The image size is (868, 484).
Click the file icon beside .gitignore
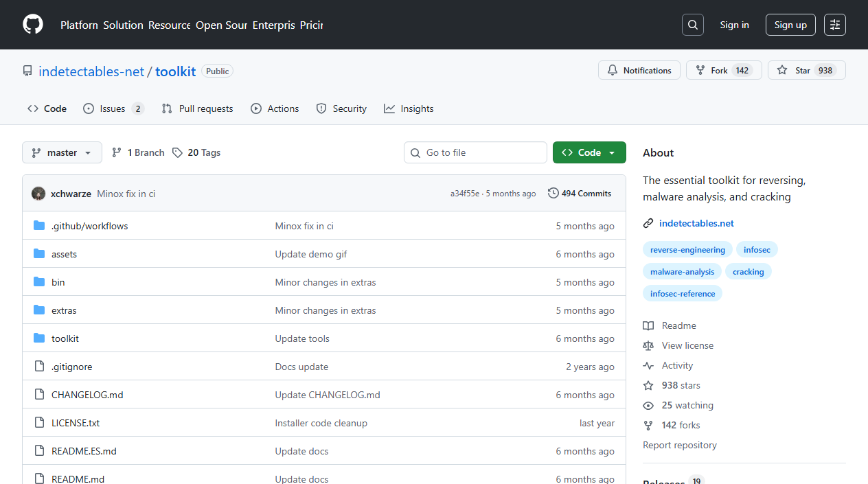(x=39, y=367)
